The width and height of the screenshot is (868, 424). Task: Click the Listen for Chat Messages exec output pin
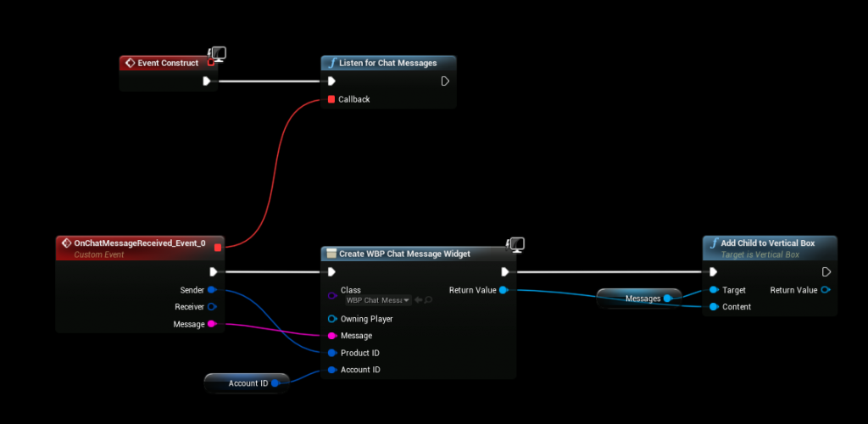[445, 81]
